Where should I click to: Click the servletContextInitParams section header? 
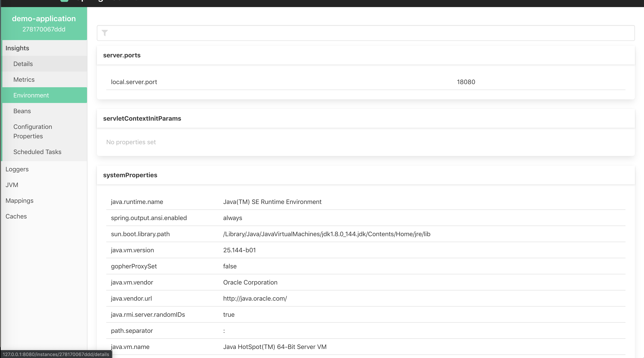click(x=142, y=118)
